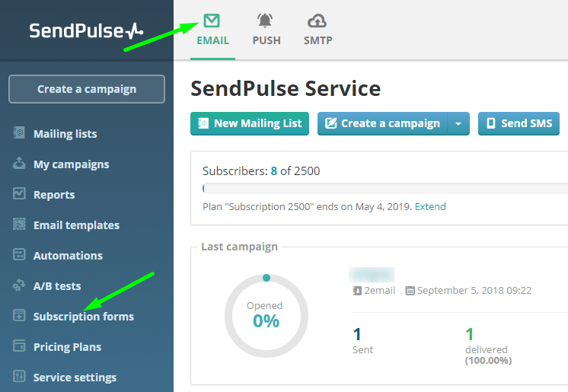Click the Pricing Plans wallet icon
The height and width of the screenshot is (392, 568).
click(x=20, y=346)
